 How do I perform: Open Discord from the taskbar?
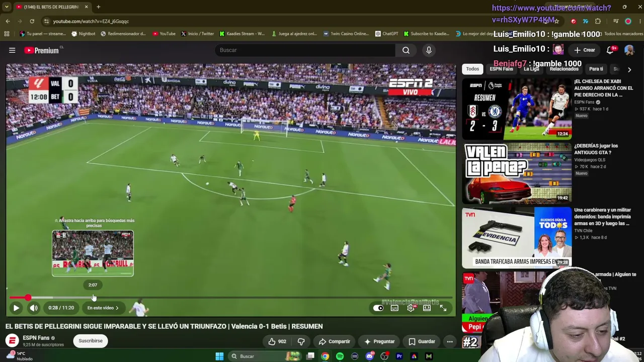[x=370, y=356]
